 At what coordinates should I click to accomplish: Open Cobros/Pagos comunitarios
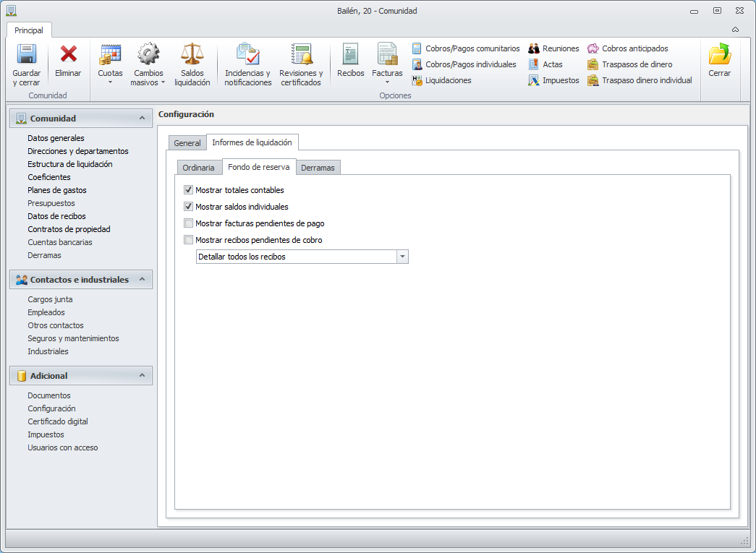(466, 48)
